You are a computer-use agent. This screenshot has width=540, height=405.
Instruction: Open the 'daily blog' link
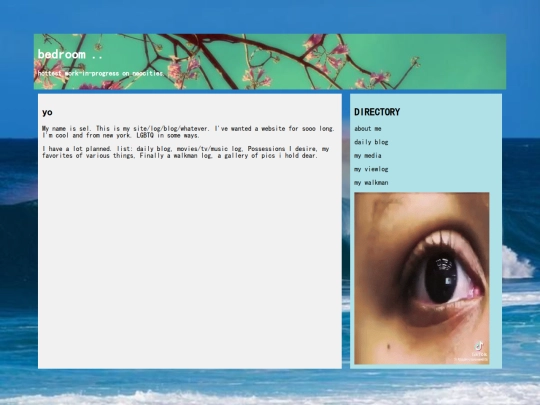point(371,142)
